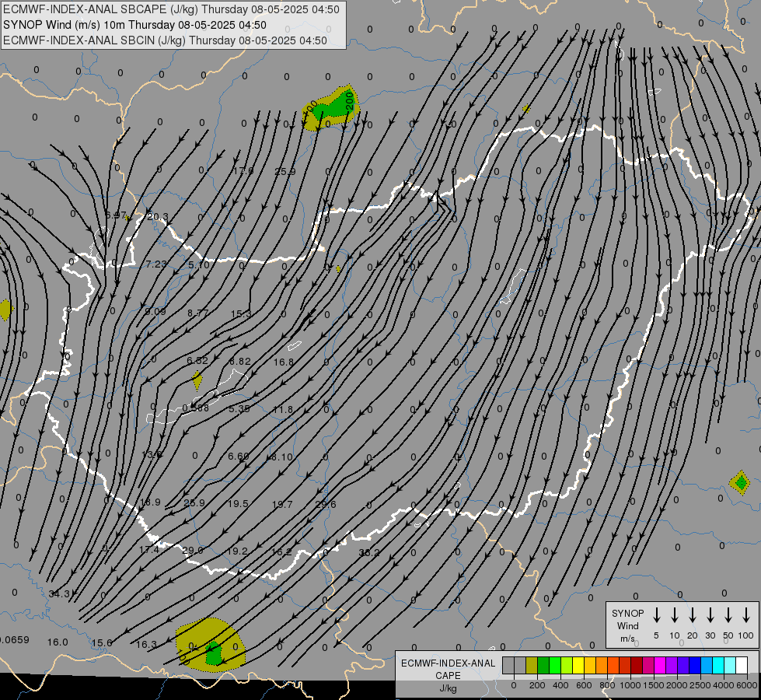The height and width of the screenshot is (700, 761).
Task: Click the 100 m/s wind arrow in legend
Action: (x=746, y=615)
